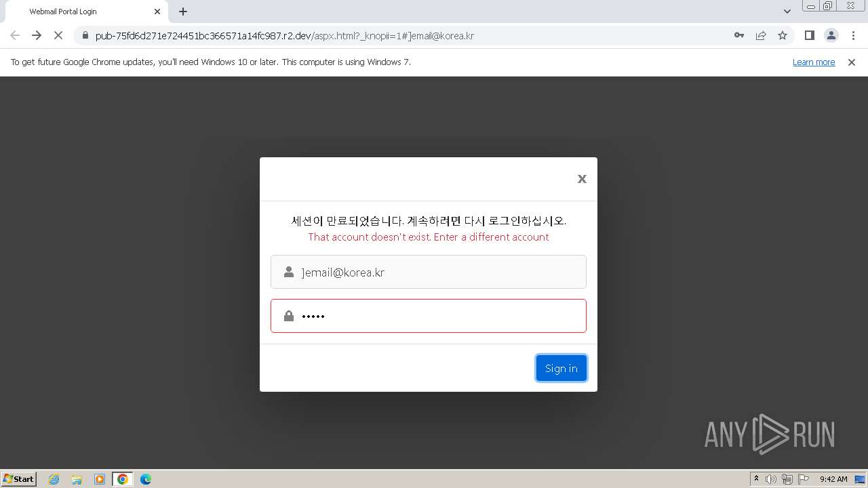This screenshot has height=488, width=868.
Task: Close the Webmail Portal Login tab
Action: pos(157,12)
